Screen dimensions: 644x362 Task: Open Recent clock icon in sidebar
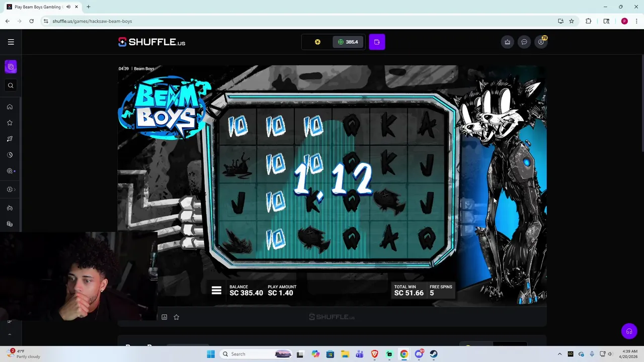pyautogui.click(x=10, y=155)
